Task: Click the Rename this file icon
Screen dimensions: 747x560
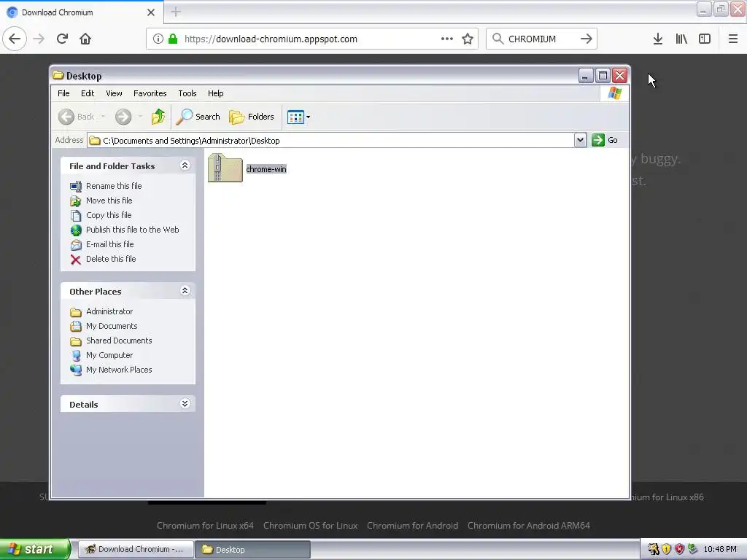Action: 76,187
